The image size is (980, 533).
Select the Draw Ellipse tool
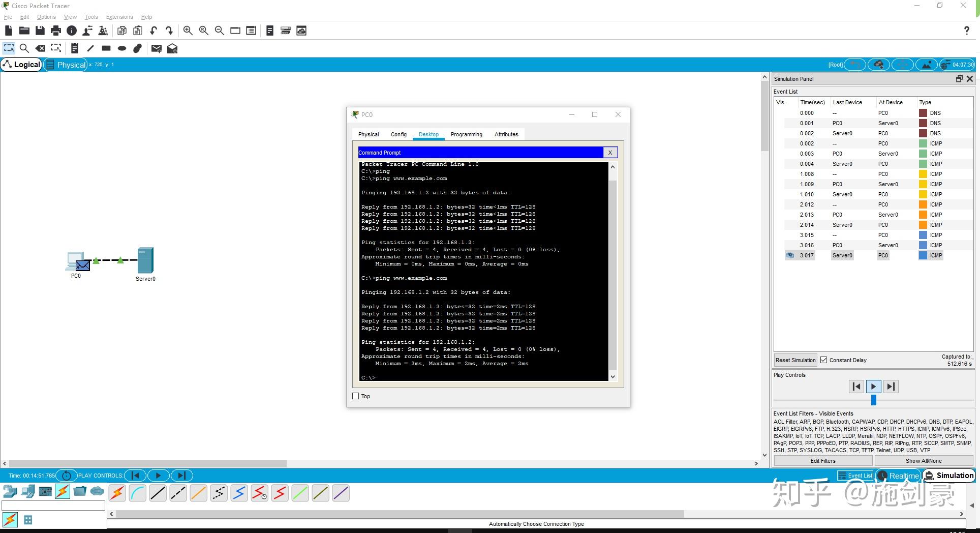pos(122,48)
